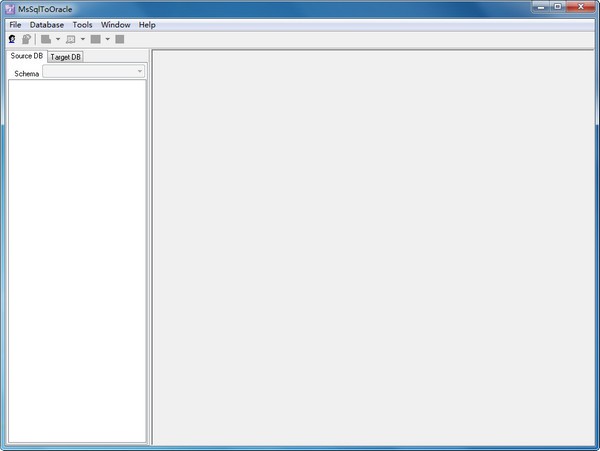Image resolution: width=600 pixels, height=451 pixels.
Task: Open the Help menu
Action: pos(147,24)
